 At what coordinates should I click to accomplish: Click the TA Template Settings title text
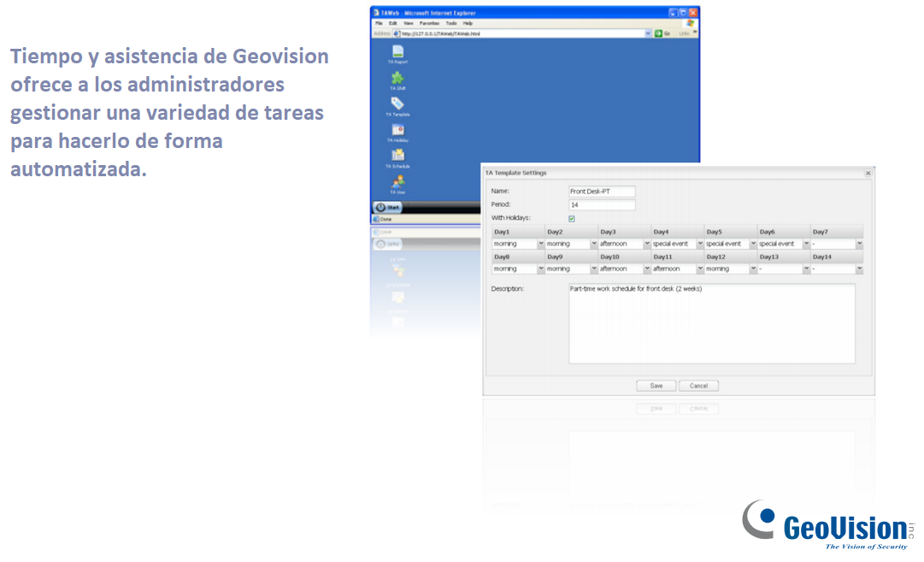point(515,173)
